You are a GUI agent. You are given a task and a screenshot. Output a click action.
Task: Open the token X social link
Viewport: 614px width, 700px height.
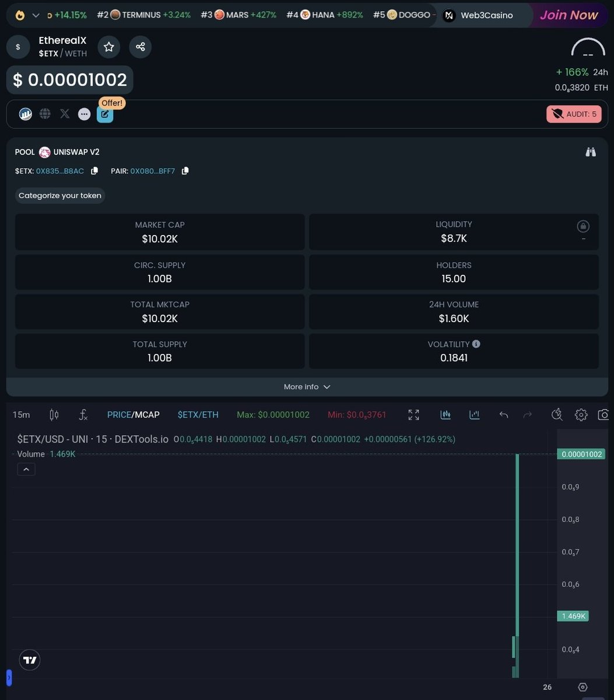(x=65, y=114)
